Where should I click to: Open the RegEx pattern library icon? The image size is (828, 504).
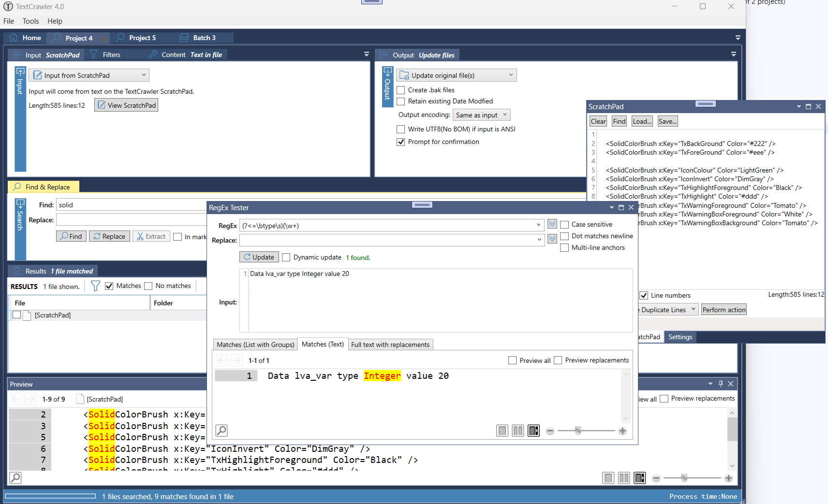click(552, 224)
